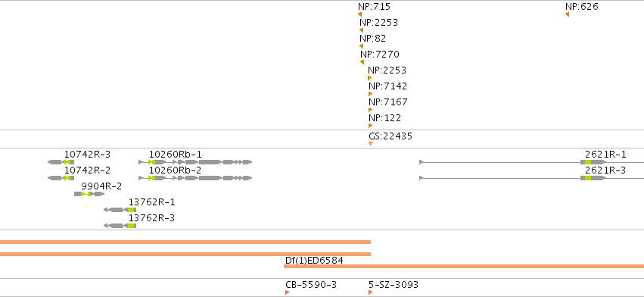Viewport: 644px width, 297px height.
Task: Click the NP:7142 insertion triangle
Action: [371, 94]
